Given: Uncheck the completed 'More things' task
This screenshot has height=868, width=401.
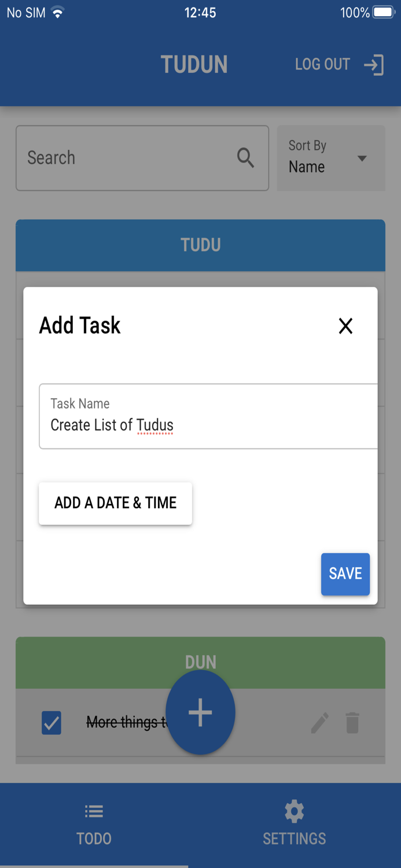Looking at the screenshot, I should 51,722.
